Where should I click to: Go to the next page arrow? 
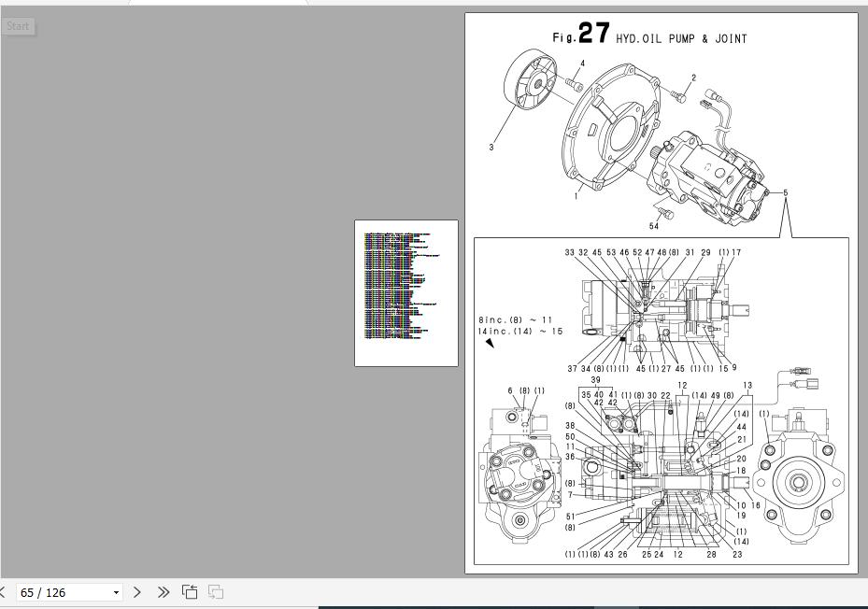coord(137,592)
